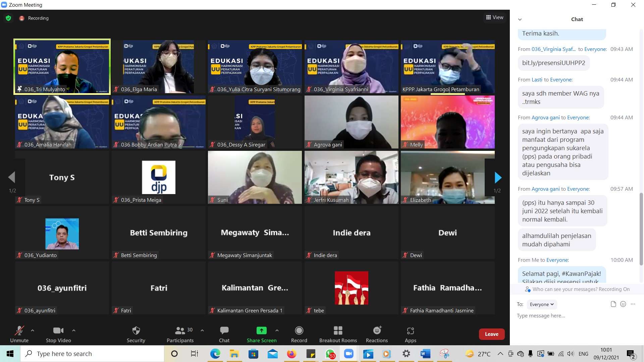Click the encryption green shield icon

pos(8,18)
